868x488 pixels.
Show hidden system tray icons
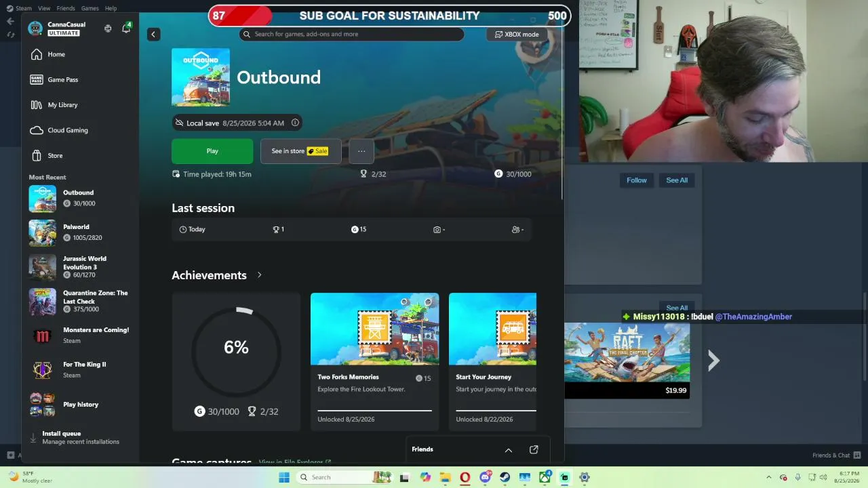770,477
